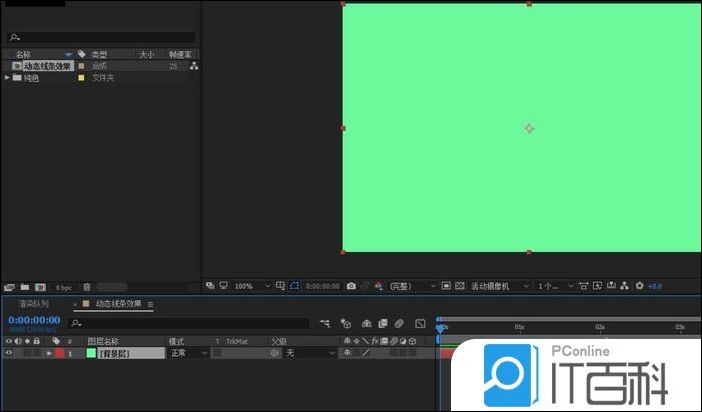
Task: Toggle the mask and shape path visibility
Action: pos(295,286)
